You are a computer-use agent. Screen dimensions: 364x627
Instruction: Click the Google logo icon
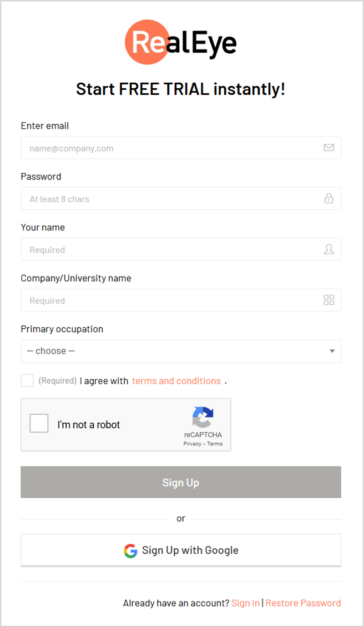pos(130,550)
